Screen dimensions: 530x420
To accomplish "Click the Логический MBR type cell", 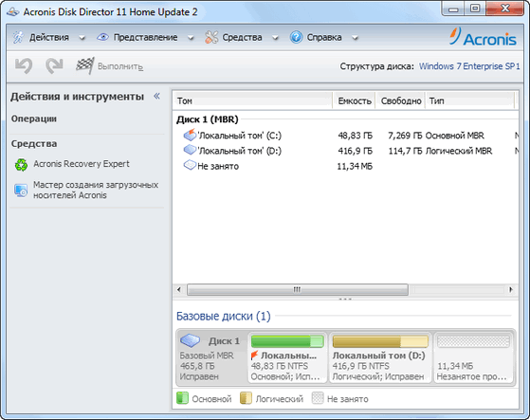I will coord(459,151).
